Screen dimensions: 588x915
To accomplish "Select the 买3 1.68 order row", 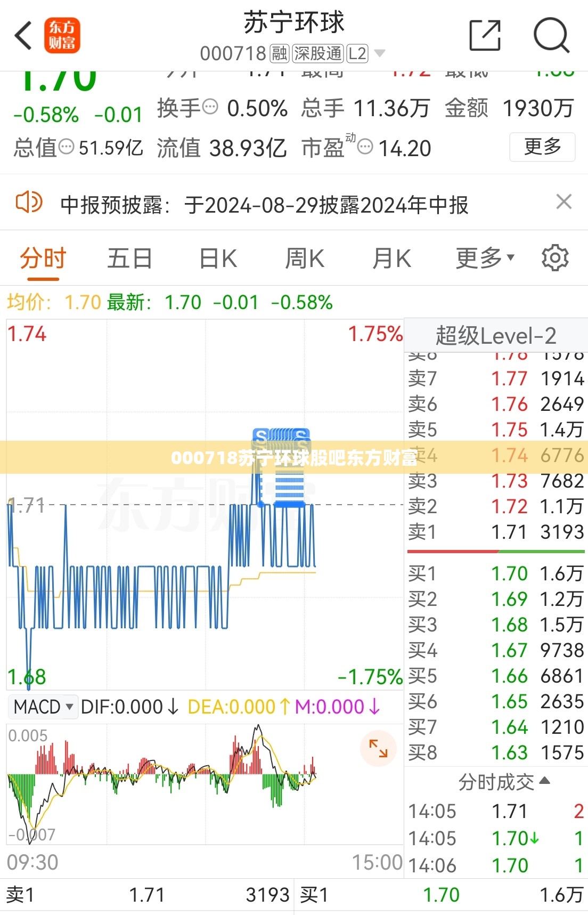I will pos(496,625).
